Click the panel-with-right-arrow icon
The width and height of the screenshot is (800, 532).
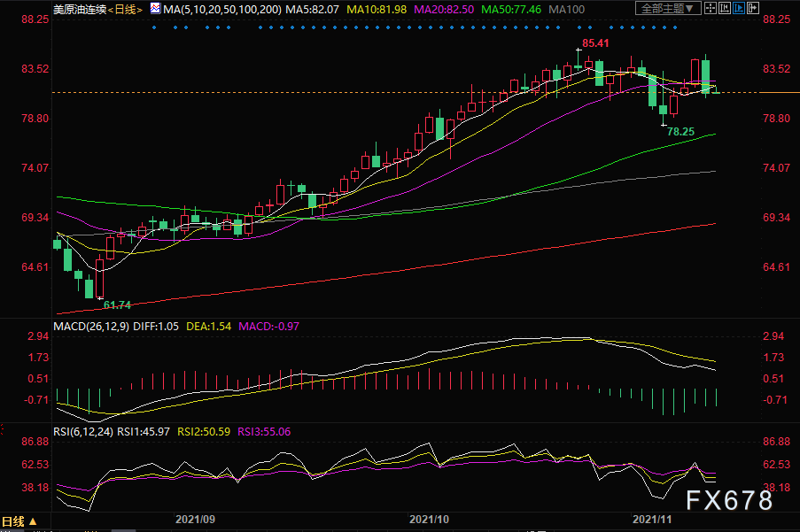752,8
